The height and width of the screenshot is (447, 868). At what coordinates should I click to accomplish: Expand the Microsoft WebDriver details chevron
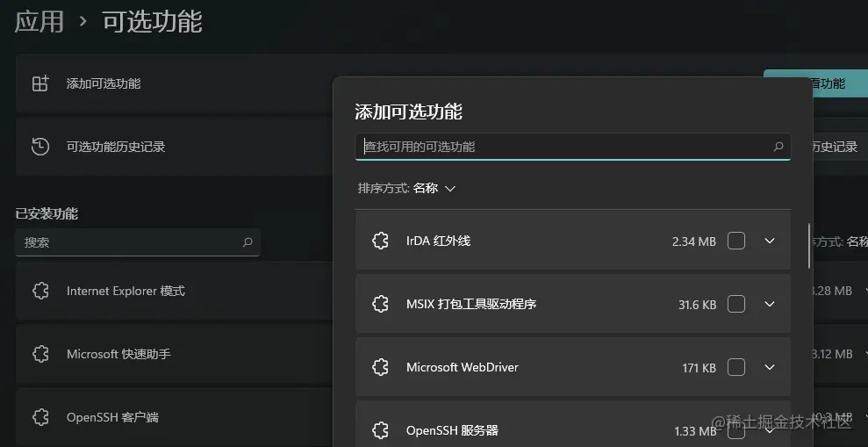(x=770, y=367)
